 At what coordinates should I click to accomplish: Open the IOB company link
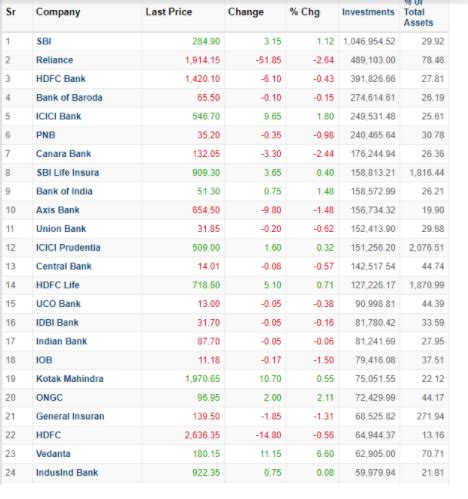pos(44,360)
